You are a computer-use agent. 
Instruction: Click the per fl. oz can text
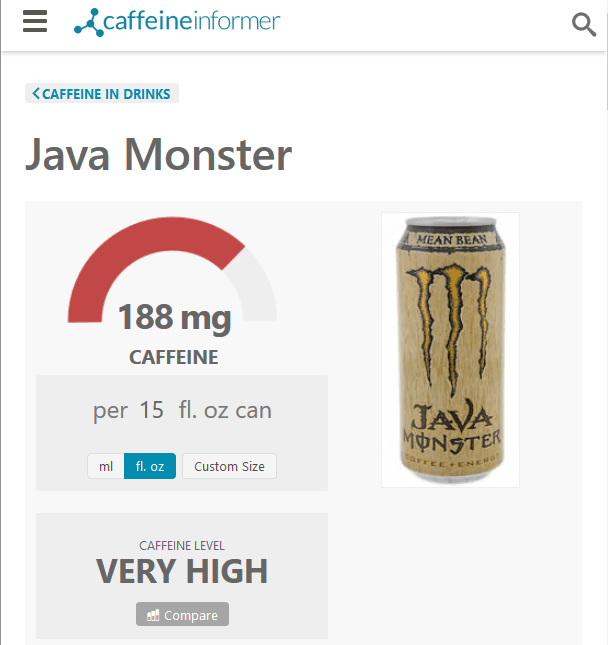[182, 411]
